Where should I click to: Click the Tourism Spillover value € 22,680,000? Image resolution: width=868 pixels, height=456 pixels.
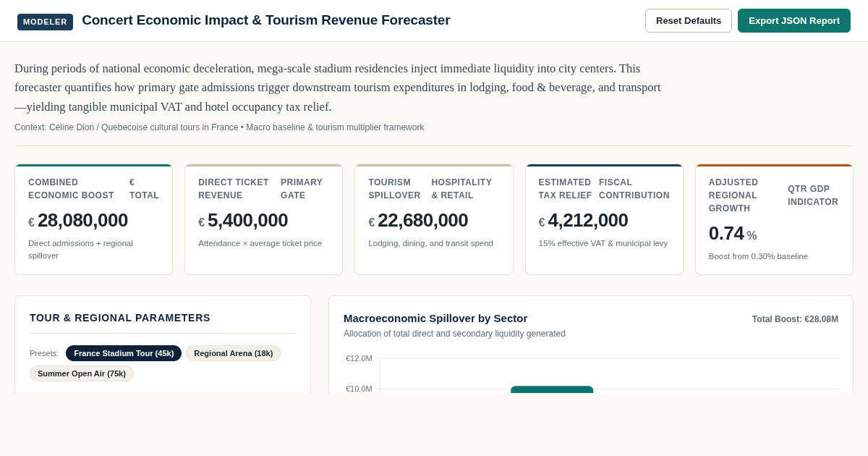[418, 220]
